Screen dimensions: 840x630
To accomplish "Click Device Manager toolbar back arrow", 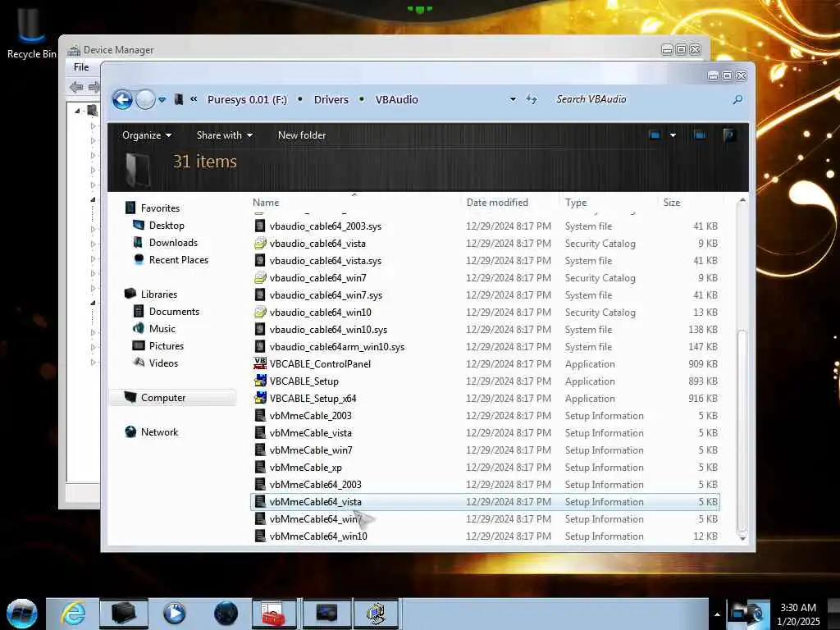I will coord(76,87).
